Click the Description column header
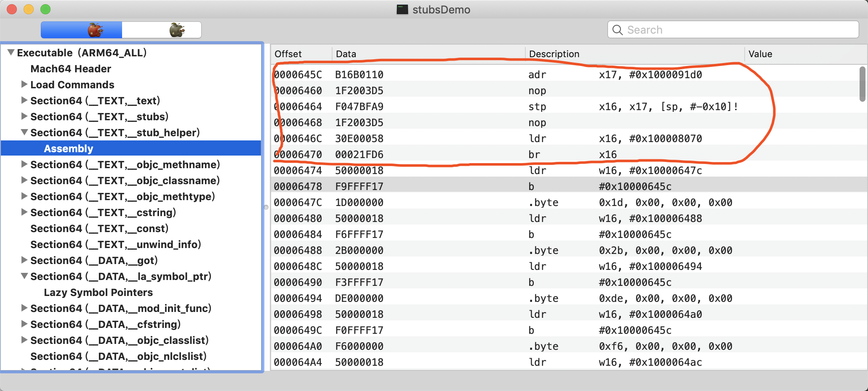 pos(554,54)
